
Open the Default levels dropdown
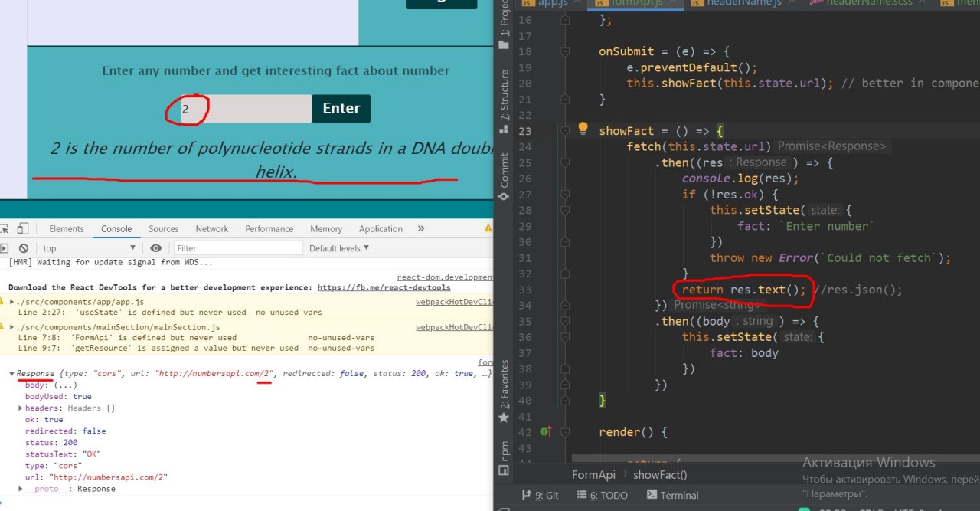pyautogui.click(x=339, y=248)
